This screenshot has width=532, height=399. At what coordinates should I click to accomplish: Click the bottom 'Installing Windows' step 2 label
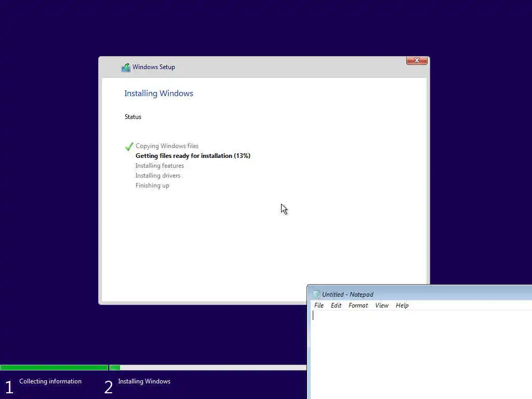pyautogui.click(x=144, y=381)
